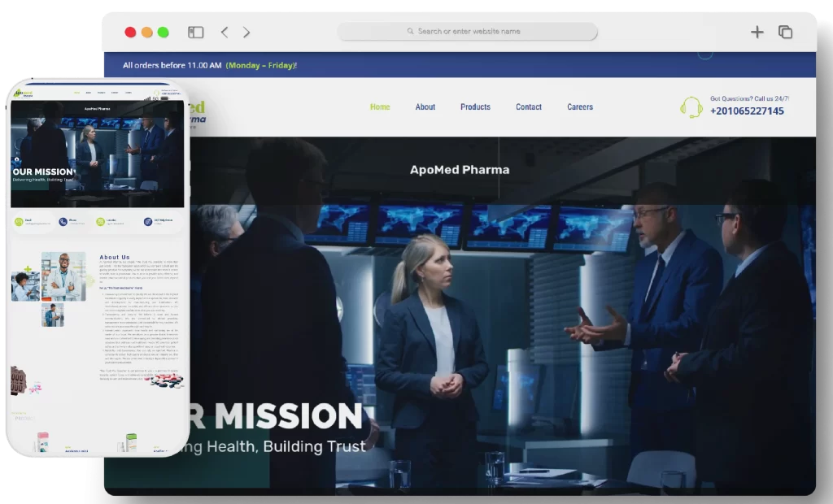Click the Monday – Friday notice text
The width and height of the screenshot is (833, 504).
click(261, 65)
